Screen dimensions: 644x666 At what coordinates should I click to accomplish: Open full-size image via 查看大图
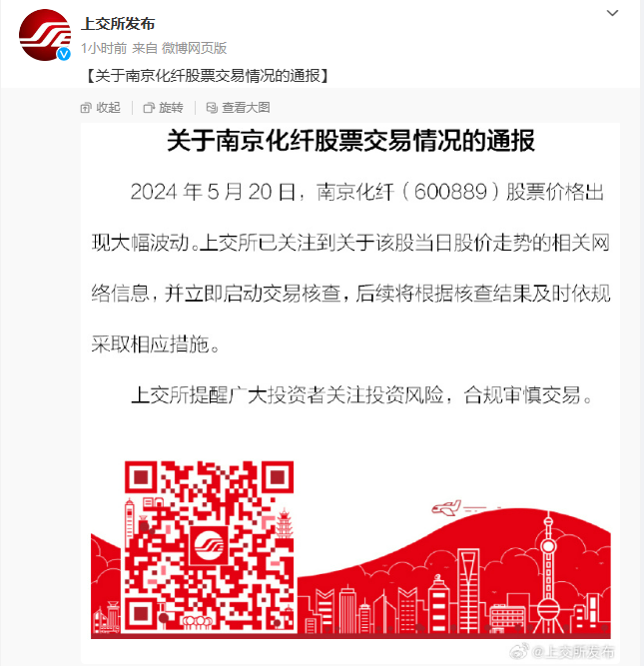239,108
